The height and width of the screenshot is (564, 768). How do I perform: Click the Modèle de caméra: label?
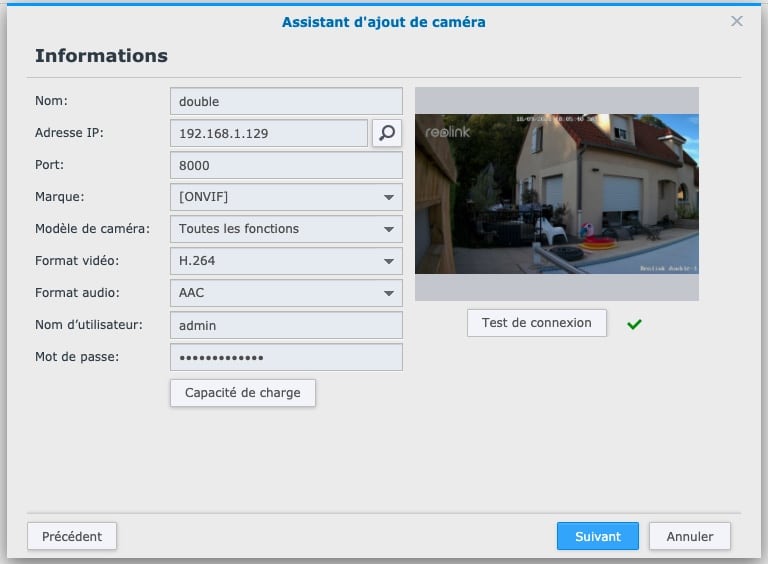pyautogui.click(x=93, y=229)
